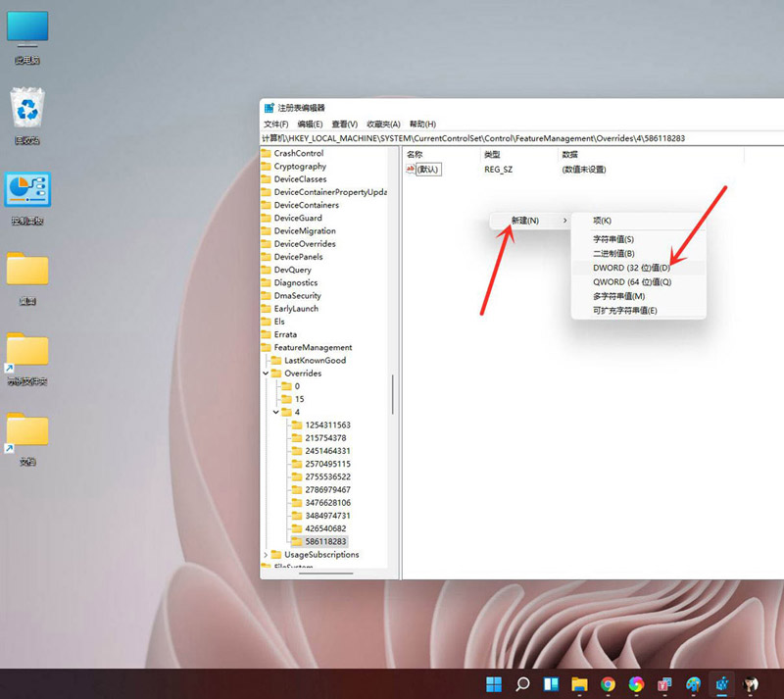Image resolution: width=784 pixels, height=699 pixels.
Task: Expand the UsageSubscriptions key
Action: (265, 554)
